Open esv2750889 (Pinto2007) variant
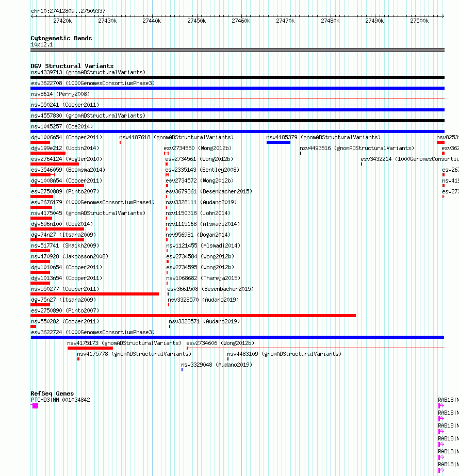Screen dimensions: 459x476 coord(65,191)
